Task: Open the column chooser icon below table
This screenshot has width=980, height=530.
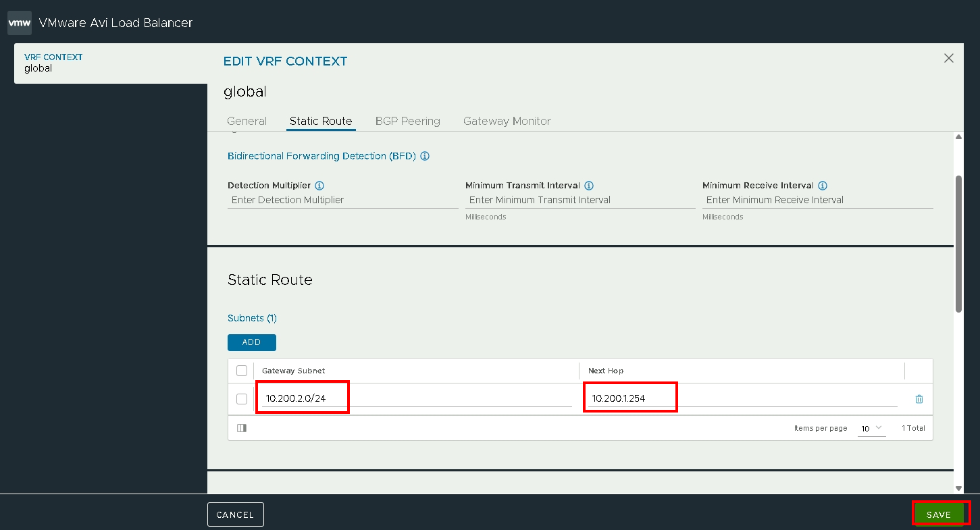Action: pyautogui.click(x=242, y=427)
